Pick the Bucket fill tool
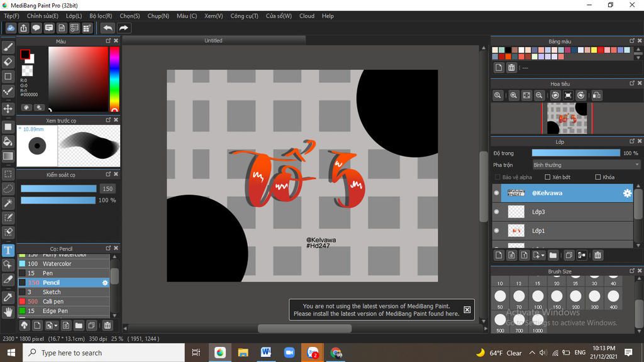 point(8,141)
